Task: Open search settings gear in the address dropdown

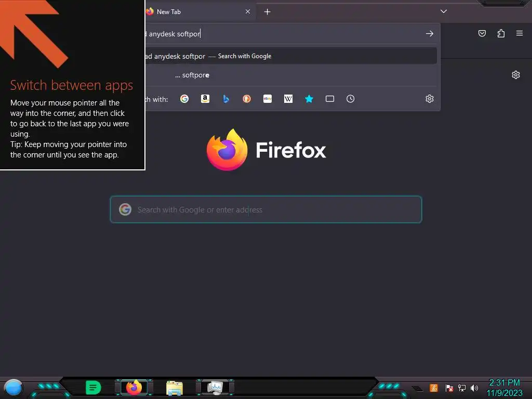Action: [x=430, y=99]
